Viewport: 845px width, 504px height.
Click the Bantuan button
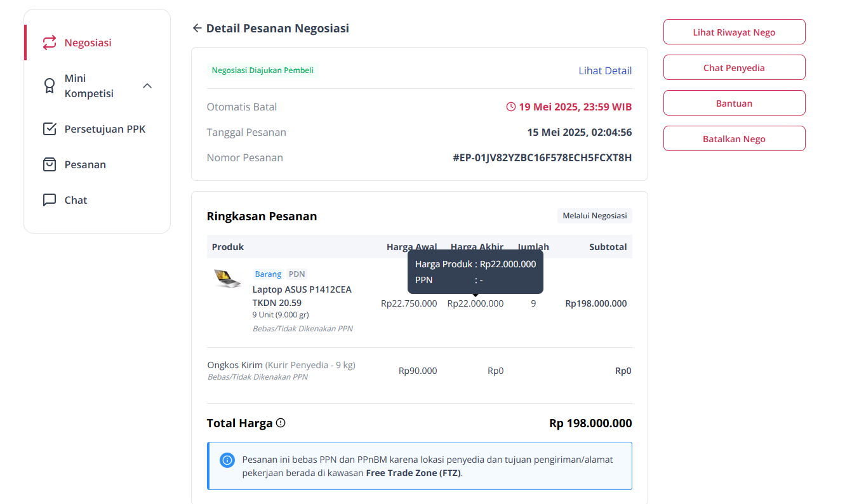(735, 103)
